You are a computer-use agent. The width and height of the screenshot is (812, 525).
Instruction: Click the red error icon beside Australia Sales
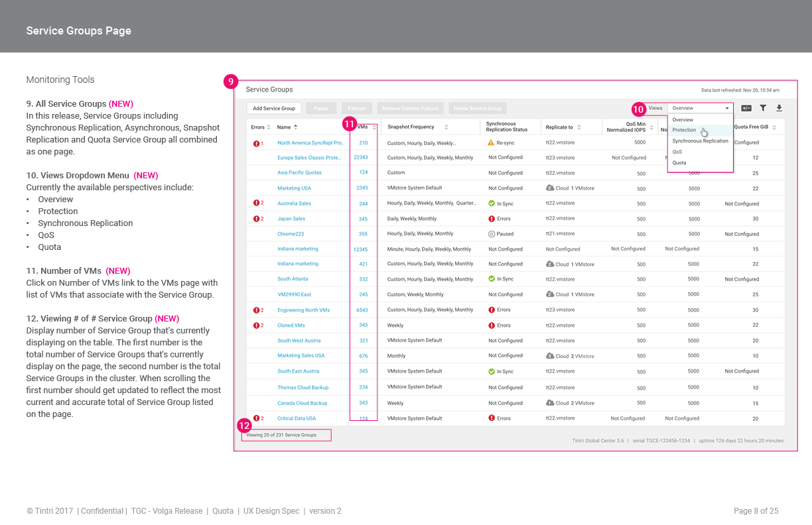tap(256, 204)
